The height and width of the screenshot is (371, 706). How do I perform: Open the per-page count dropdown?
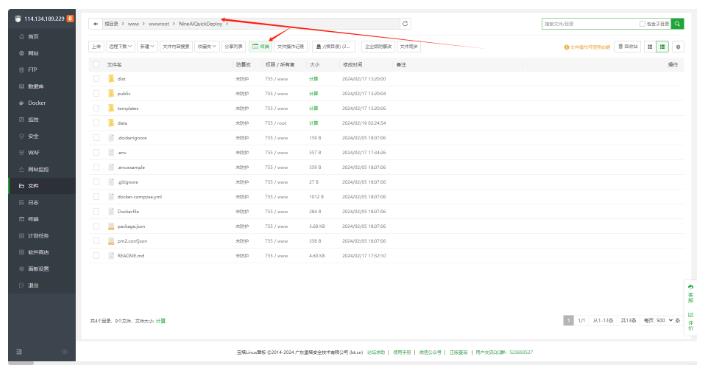(x=664, y=321)
